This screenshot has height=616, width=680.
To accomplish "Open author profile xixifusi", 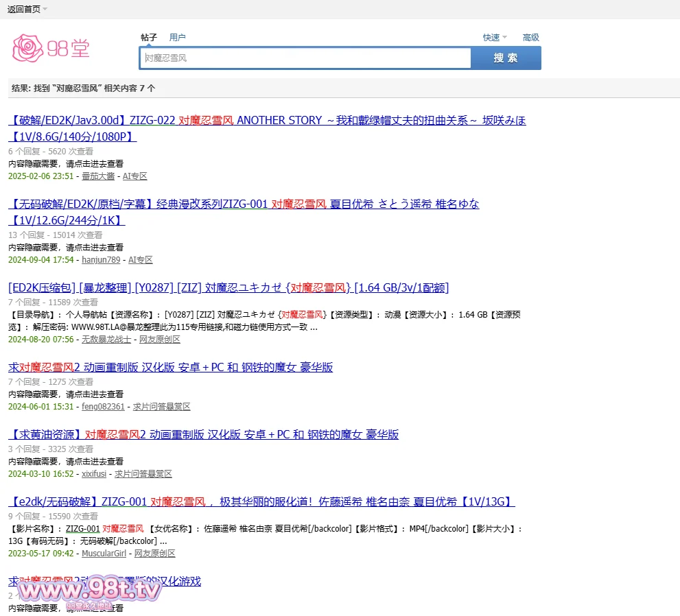I will pos(94,474).
